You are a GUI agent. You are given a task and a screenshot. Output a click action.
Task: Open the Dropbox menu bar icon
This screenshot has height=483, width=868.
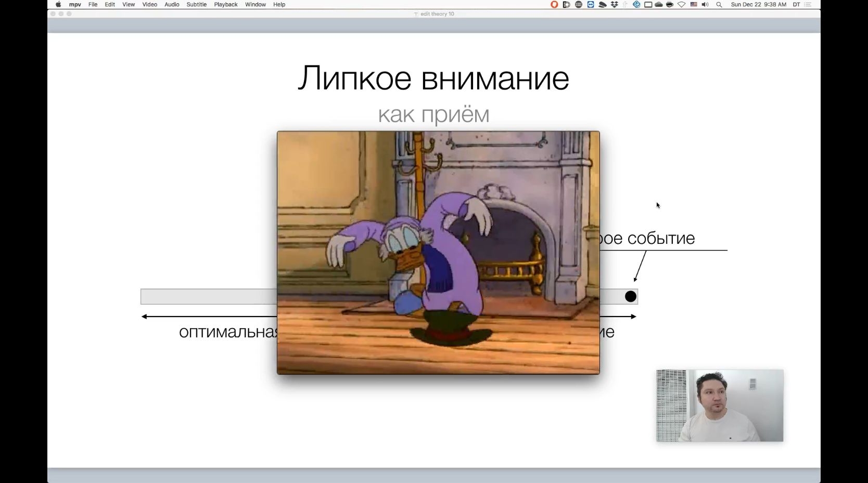[x=615, y=5]
